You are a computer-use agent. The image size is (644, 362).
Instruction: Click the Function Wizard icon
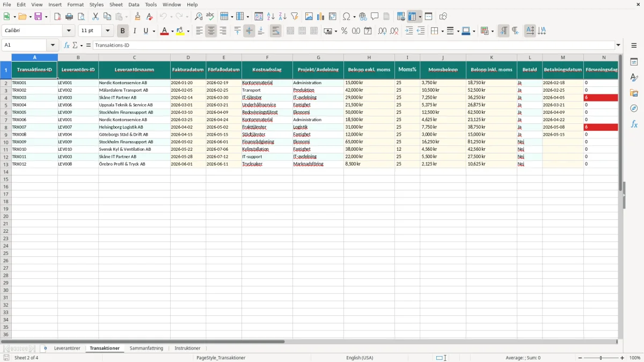[67, 45]
